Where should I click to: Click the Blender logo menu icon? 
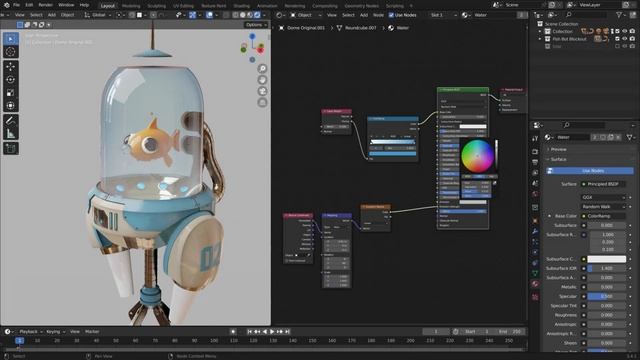pos(6,5)
